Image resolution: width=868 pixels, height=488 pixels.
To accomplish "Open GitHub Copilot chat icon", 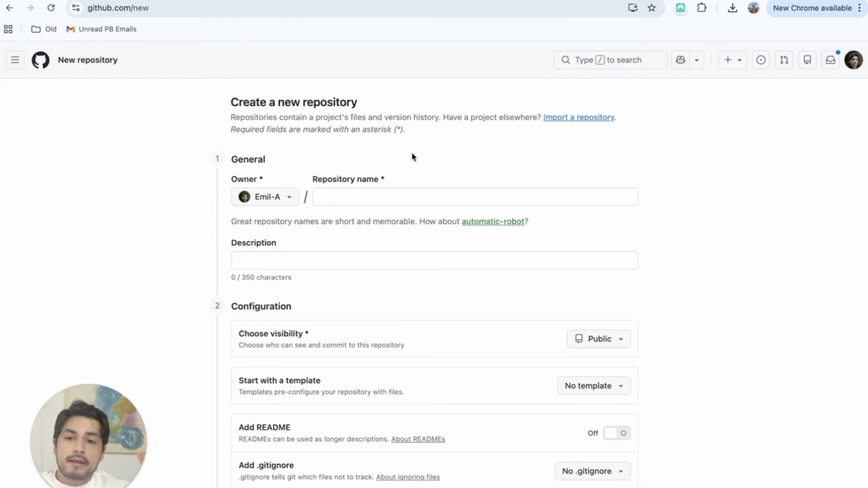I will coord(680,60).
